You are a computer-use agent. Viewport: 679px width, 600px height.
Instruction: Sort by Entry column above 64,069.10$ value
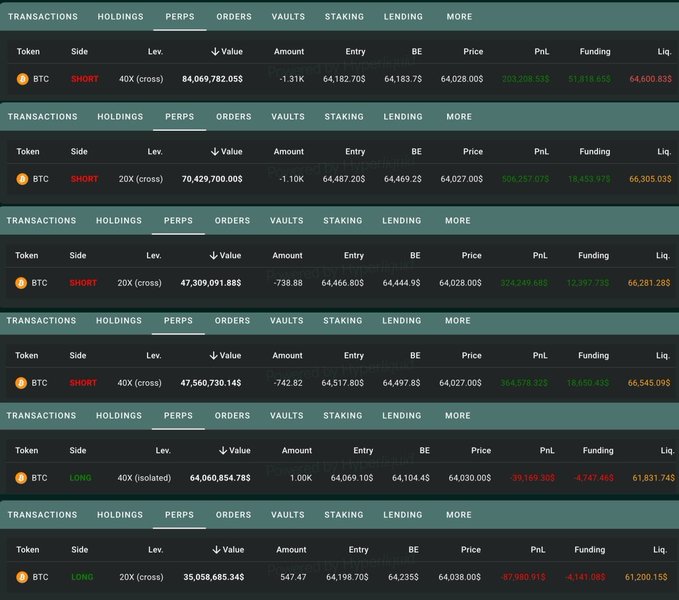363,451
